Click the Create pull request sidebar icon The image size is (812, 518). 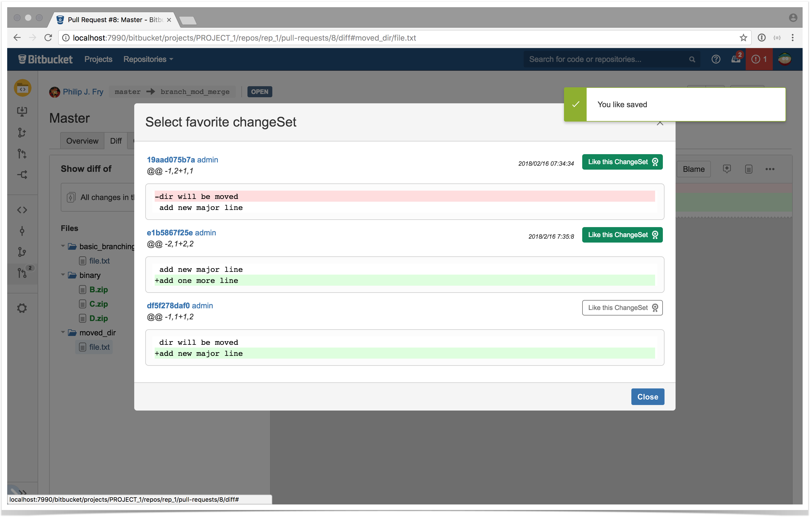coord(22,154)
